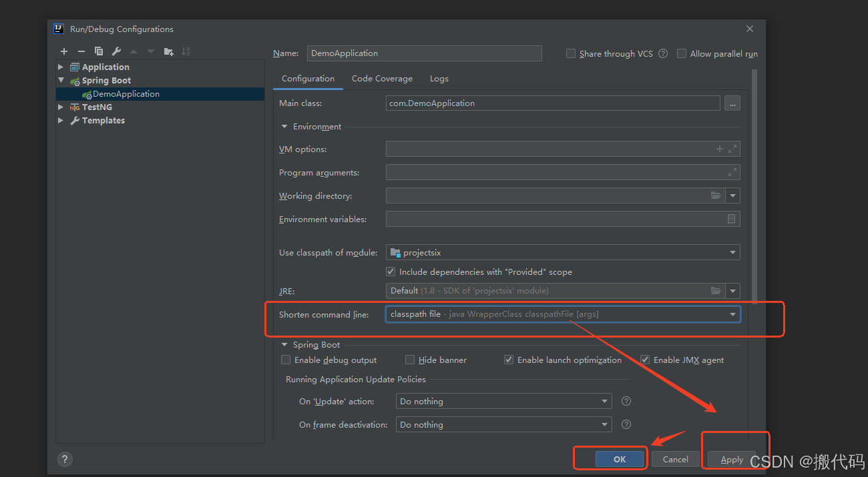Confirm with OK button
Image resolution: width=868 pixels, height=477 pixels.
(620, 459)
